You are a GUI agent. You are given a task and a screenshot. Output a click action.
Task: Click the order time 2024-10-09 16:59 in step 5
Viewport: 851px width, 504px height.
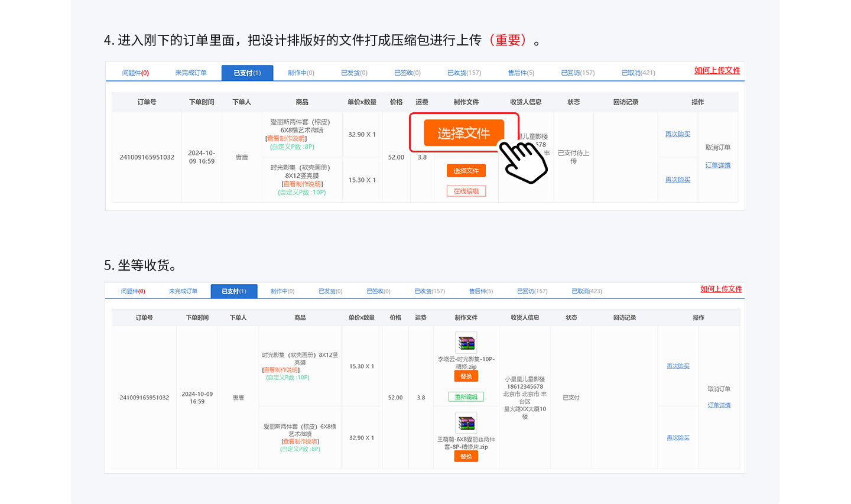point(197,398)
